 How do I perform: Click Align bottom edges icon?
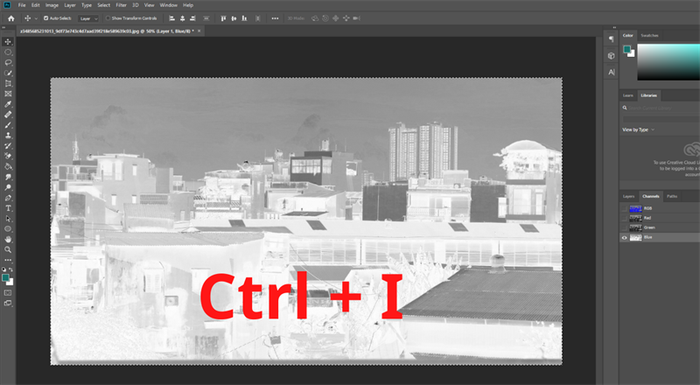click(244, 18)
